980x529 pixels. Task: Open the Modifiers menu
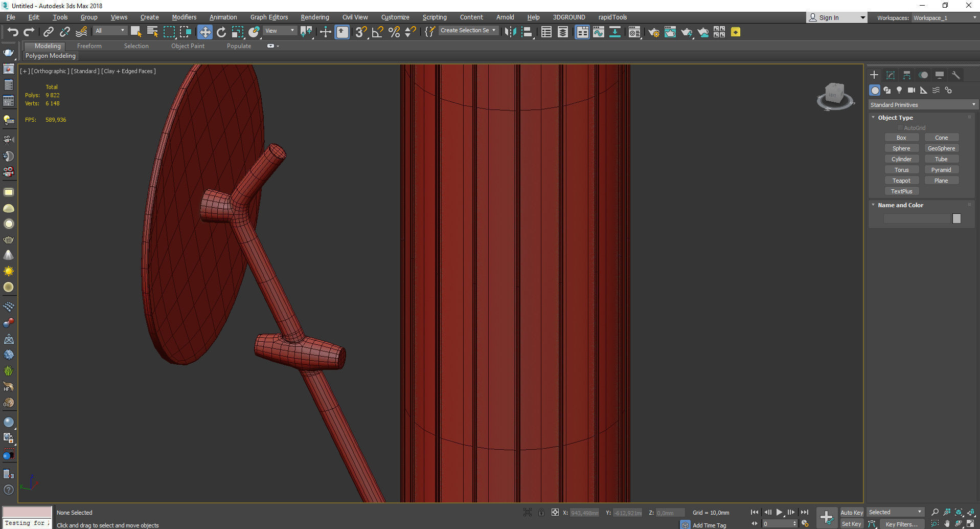point(184,17)
